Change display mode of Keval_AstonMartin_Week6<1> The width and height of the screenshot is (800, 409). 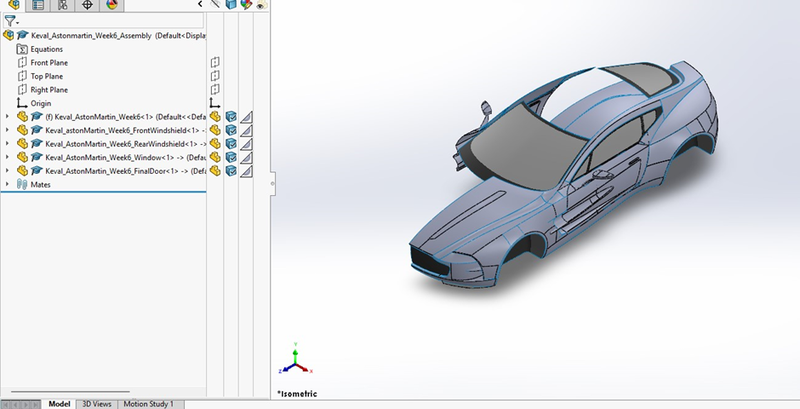point(231,117)
